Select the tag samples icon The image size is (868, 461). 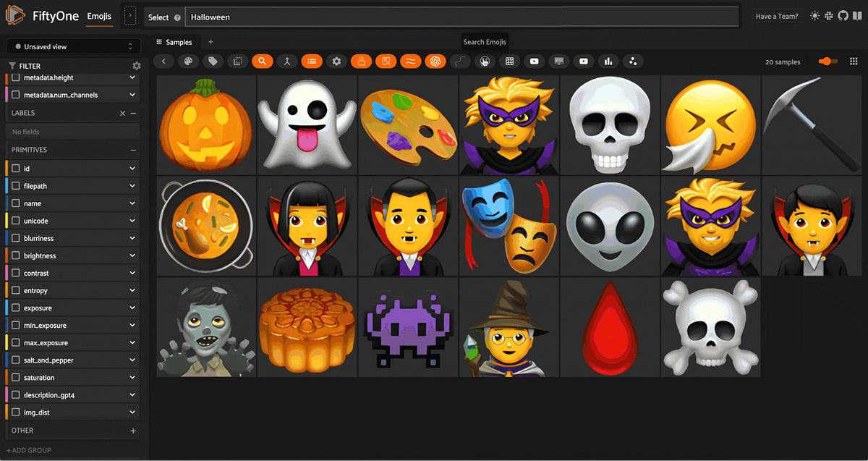213,61
